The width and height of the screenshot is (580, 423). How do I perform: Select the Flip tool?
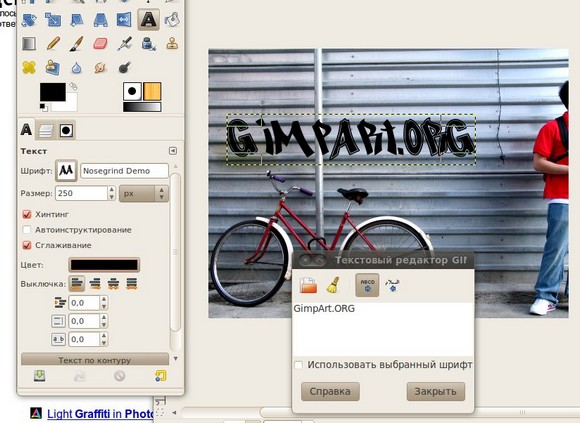(x=124, y=20)
